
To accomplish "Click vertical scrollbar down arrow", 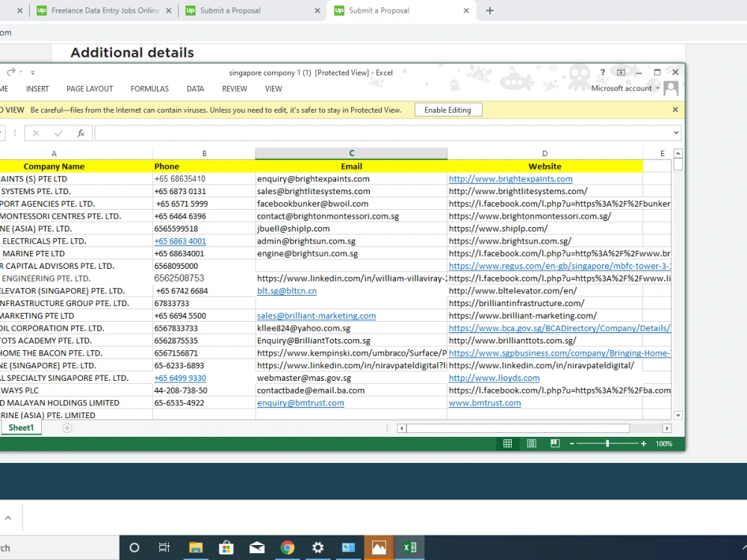I will coord(678,415).
